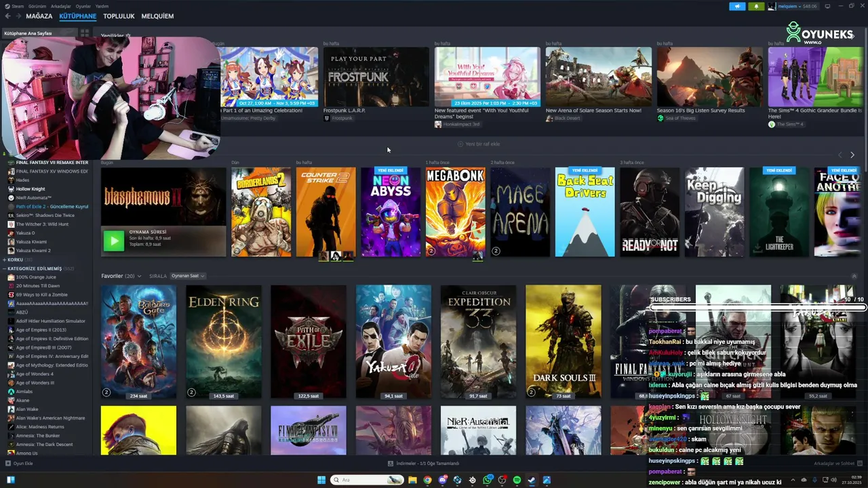
Task: Open the Görünüm menu
Action: click(37, 6)
